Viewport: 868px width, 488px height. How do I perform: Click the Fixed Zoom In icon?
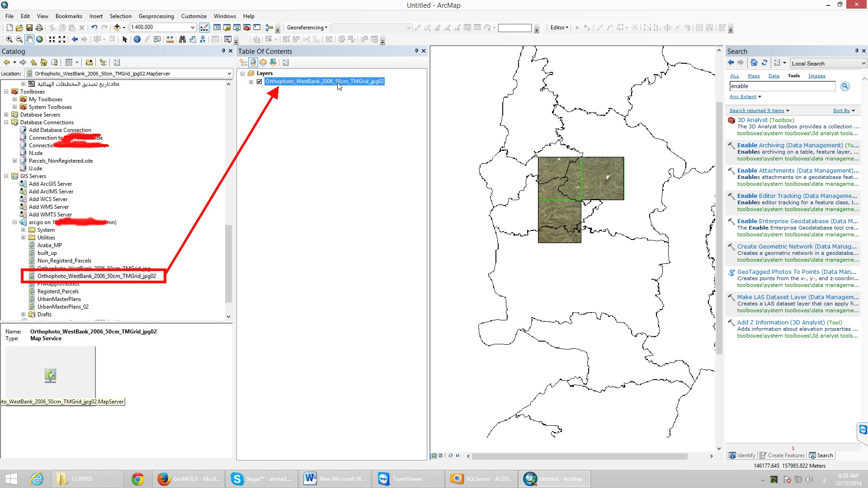[x=52, y=39]
